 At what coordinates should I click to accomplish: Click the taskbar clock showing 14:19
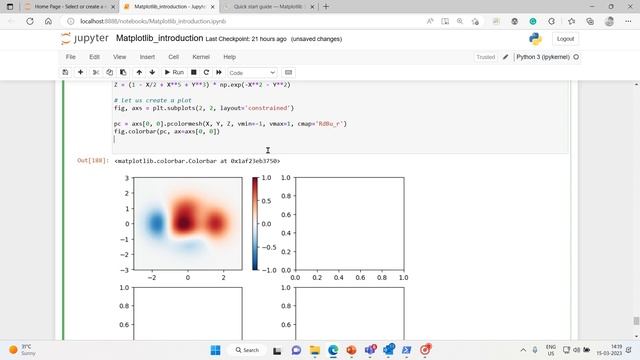pyautogui.click(x=609, y=350)
